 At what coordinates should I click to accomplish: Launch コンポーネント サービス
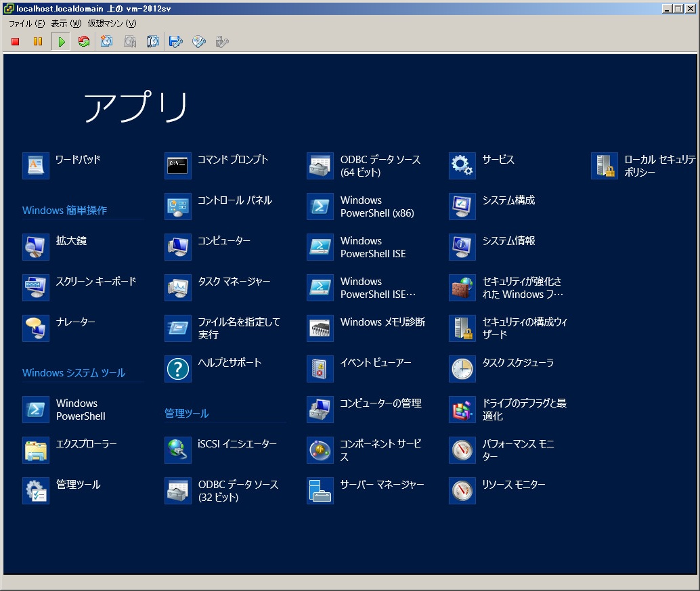click(x=364, y=450)
